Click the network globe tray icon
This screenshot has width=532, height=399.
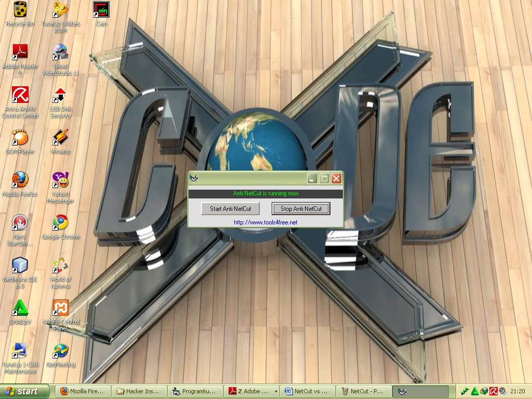click(x=484, y=391)
